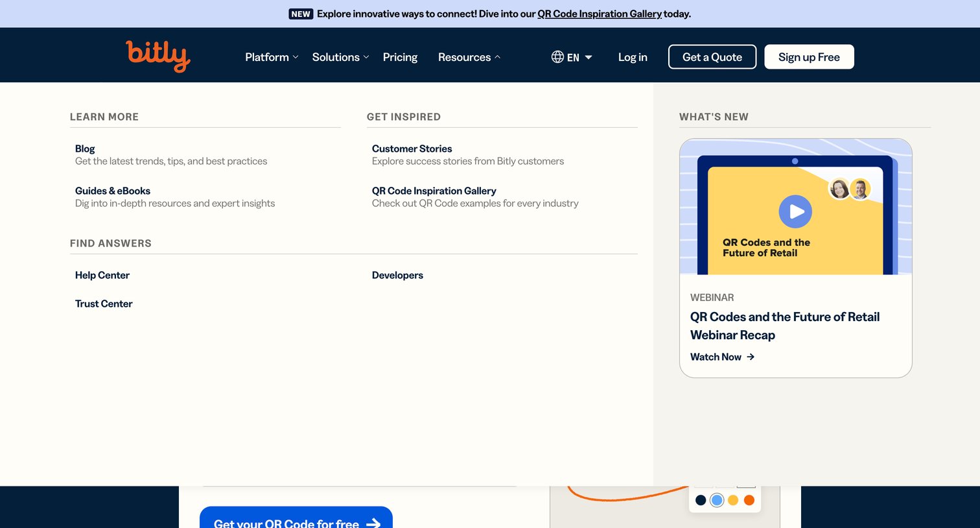The width and height of the screenshot is (980, 528).
Task: Open the Developers link
Action: click(397, 275)
